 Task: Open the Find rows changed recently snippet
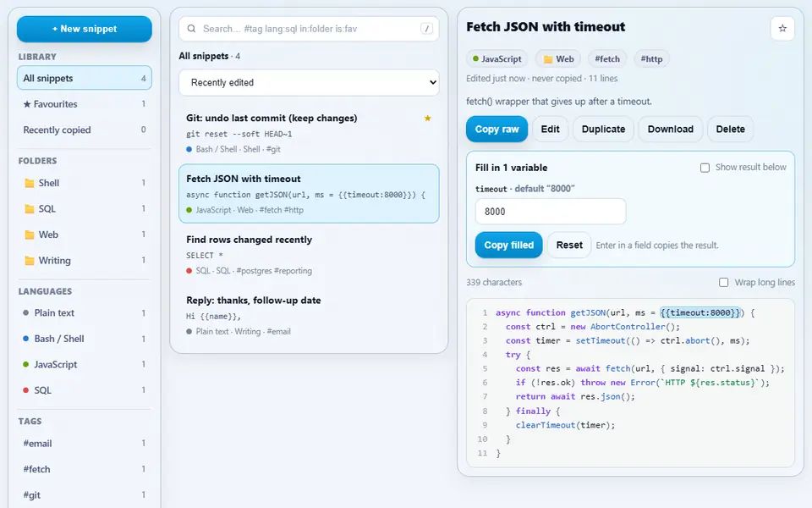pos(309,255)
